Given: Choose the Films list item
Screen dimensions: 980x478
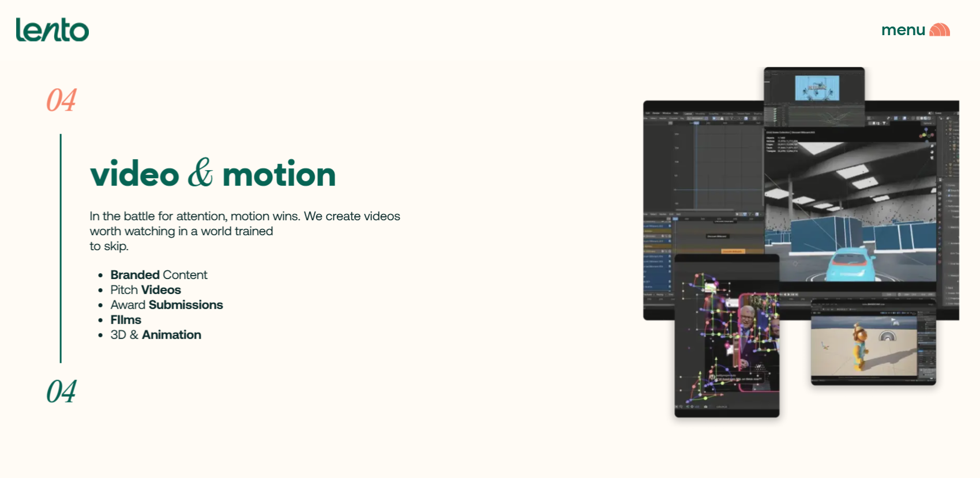Looking at the screenshot, I should pos(126,320).
